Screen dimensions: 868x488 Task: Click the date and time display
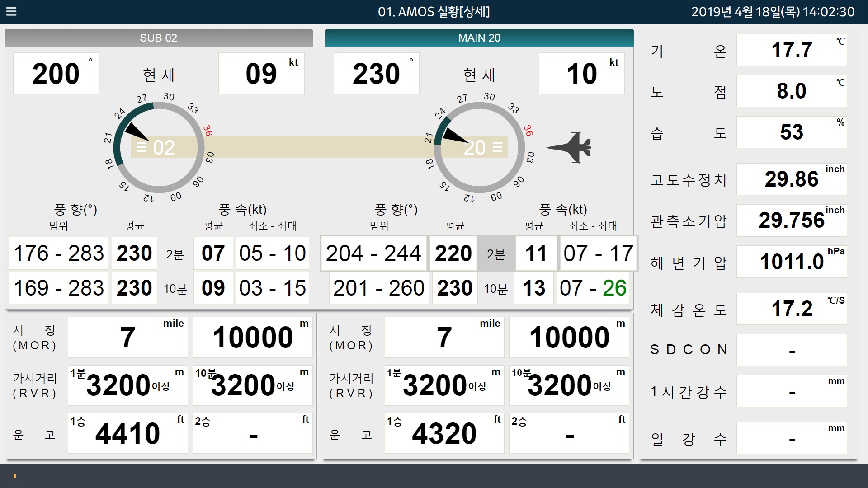coord(773,12)
